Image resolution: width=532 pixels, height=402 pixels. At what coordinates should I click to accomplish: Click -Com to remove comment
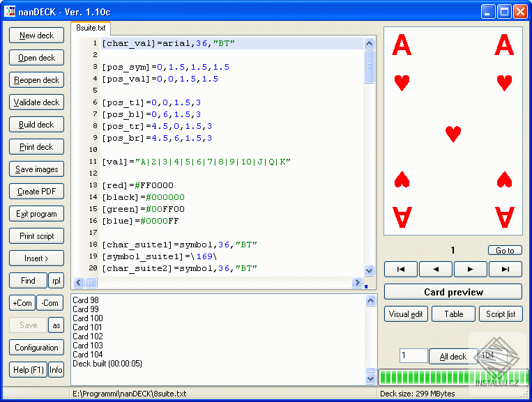[x=50, y=303]
